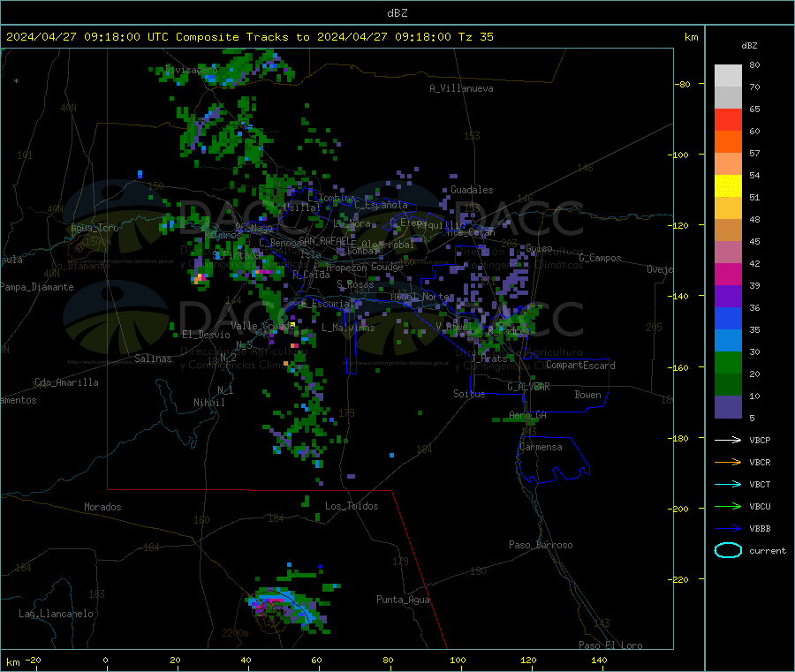
Task: Click the 'Salinas' map label
Action: [x=153, y=359]
